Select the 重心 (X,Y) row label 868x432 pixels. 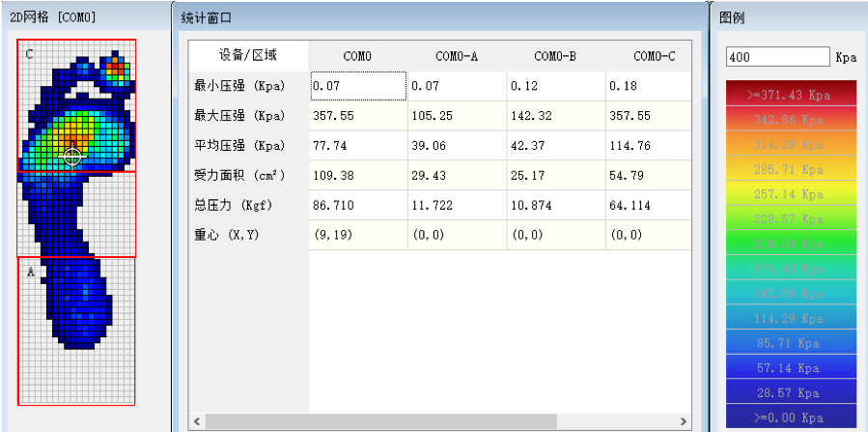click(x=228, y=235)
